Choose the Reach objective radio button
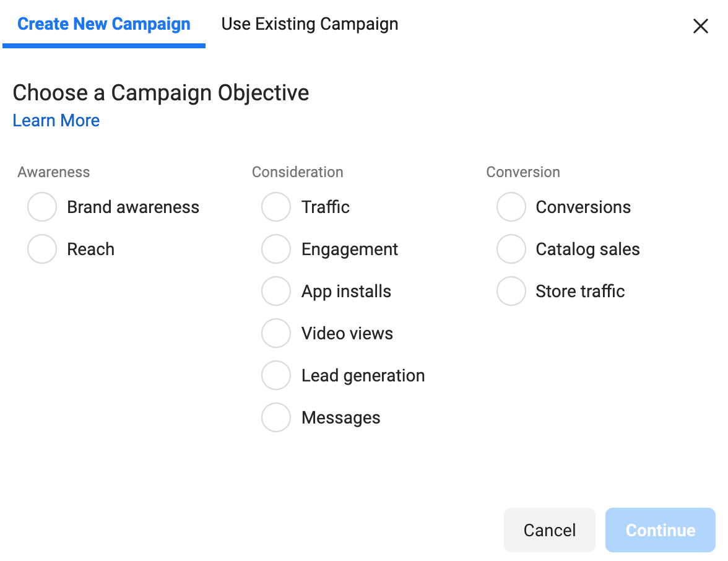The image size is (728, 561). [42, 249]
